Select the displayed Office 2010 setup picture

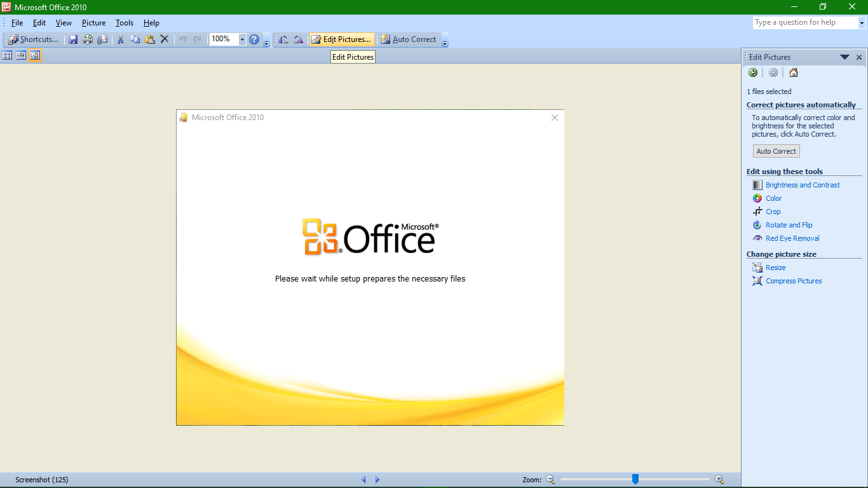pyautogui.click(x=370, y=268)
